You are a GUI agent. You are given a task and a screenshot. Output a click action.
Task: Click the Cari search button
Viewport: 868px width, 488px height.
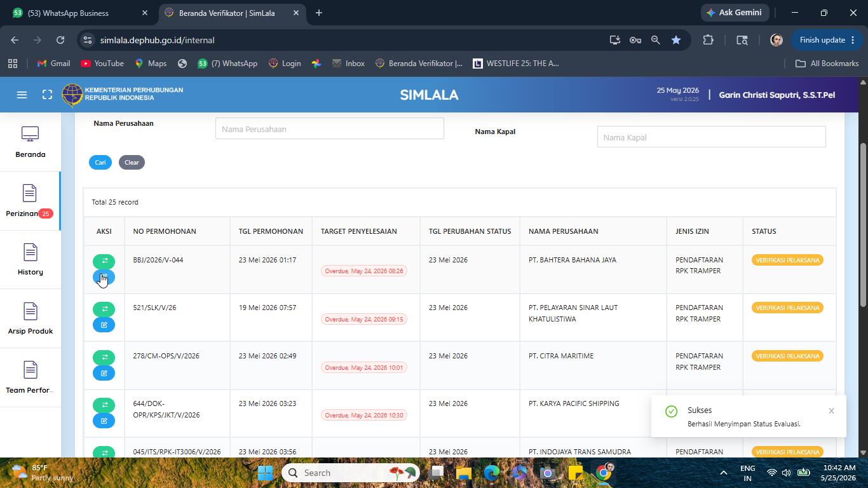tap(100, 162)
